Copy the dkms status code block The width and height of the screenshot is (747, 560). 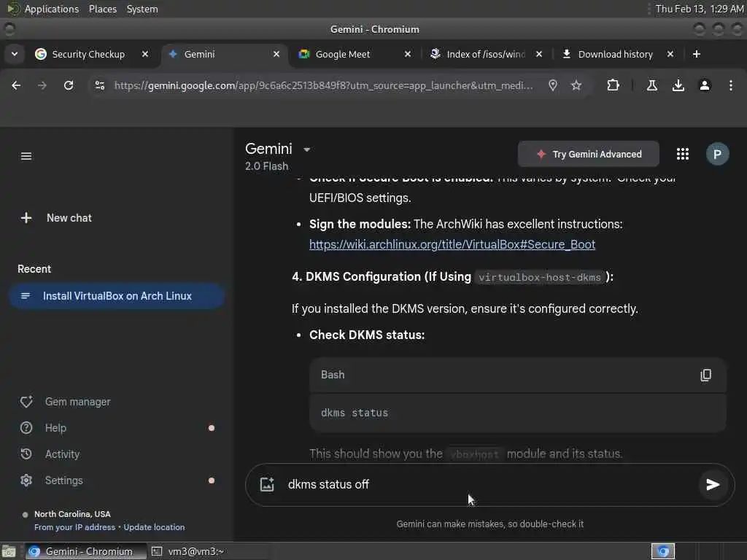pyautogui.click(x=705, y=375)
